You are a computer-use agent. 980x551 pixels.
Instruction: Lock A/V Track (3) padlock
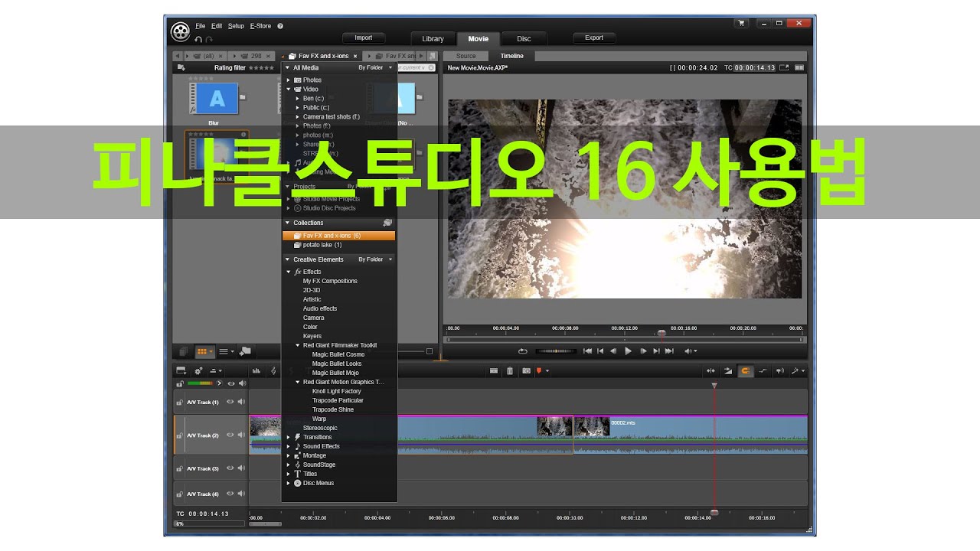pyautogui.click(x=180, y=469)
